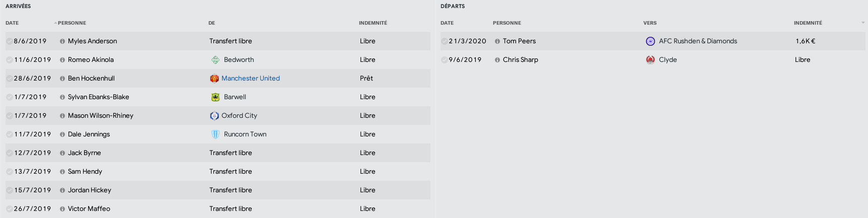The height and width of the screenshot is (218, 868).
Task: Toggle the checkmark on Chris Sharp's departure row
Action: 444,60
